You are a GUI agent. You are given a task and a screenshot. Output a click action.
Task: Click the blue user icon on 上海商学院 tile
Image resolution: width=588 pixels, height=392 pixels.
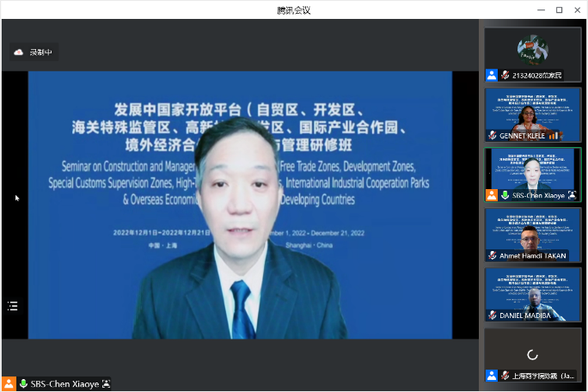(492, 376)
